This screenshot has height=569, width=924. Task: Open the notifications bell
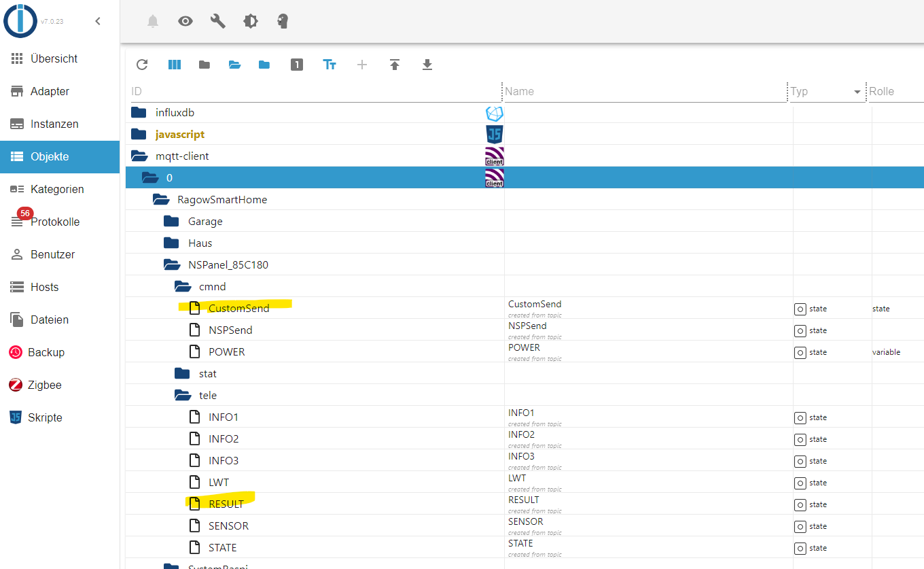(x=153, y=21)
